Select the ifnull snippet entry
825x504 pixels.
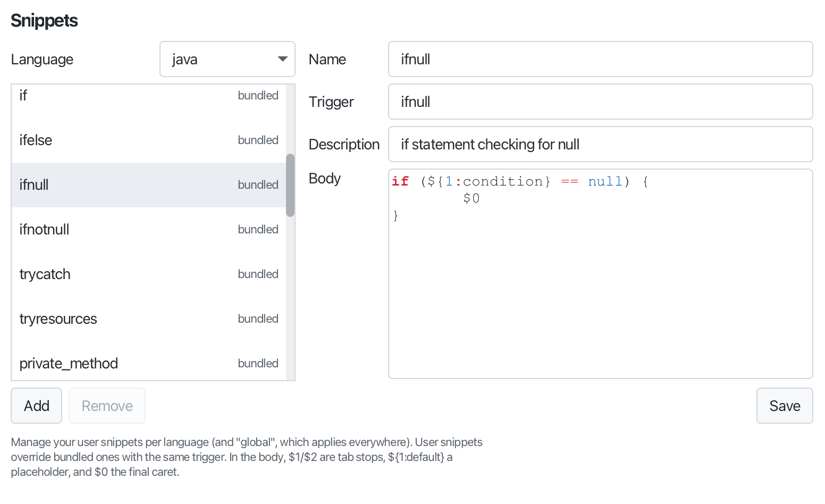point(149,185)
